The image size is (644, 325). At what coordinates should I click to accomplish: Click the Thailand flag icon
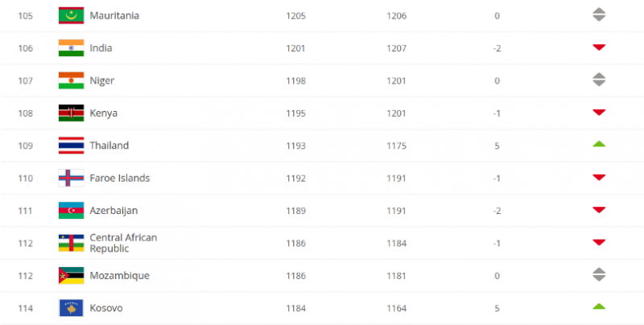point(71,146)
